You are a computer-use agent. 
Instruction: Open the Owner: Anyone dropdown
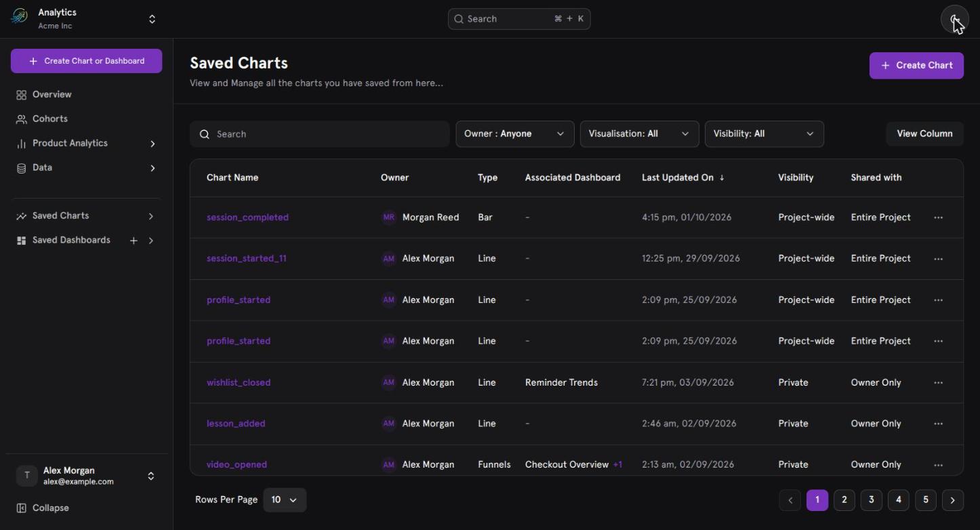click(514, 134)
